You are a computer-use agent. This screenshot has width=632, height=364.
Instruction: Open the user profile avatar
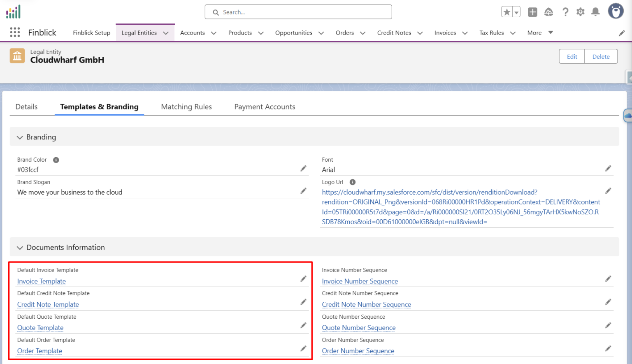(616, 11)
